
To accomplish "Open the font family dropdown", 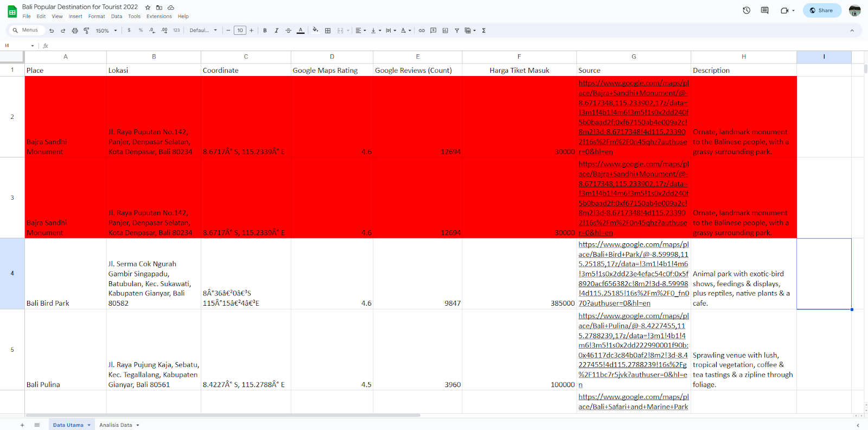I will 203,30.
